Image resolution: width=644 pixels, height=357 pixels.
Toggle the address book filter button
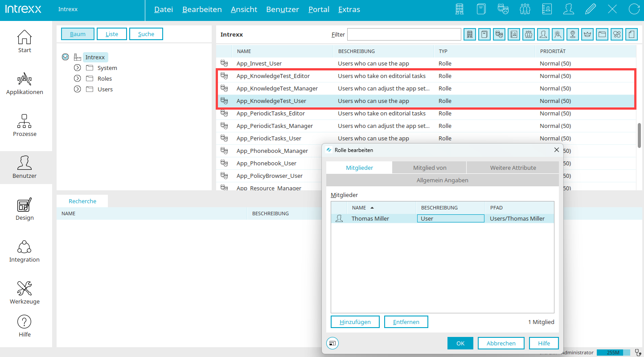tap(514, 34)
